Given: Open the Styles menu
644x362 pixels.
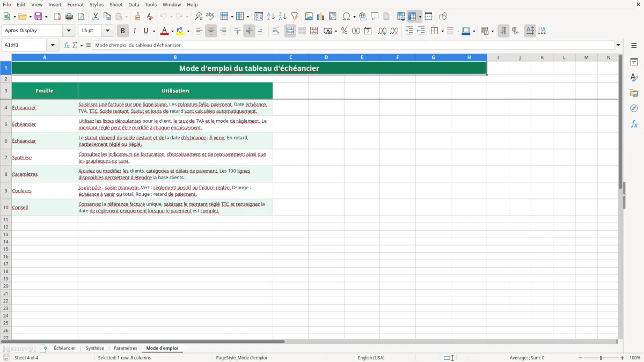Looking at the screenshot, I should pos(97,4).
